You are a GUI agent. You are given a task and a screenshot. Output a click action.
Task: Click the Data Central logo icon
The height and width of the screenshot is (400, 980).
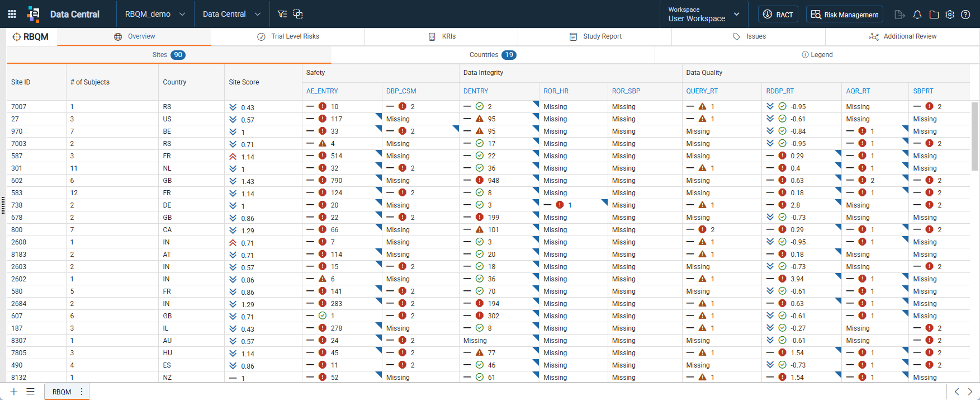(34, 14)
